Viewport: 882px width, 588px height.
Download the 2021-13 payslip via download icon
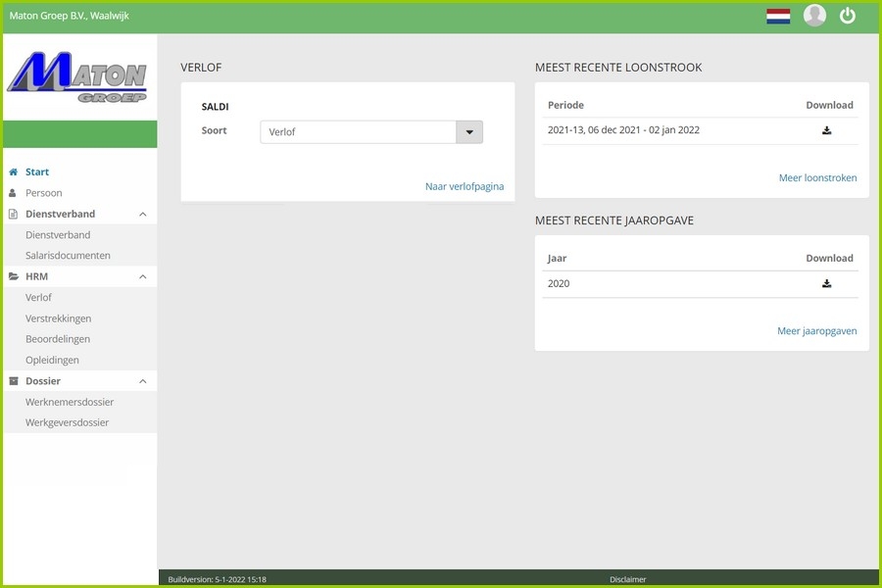click(x=826, y=130)
